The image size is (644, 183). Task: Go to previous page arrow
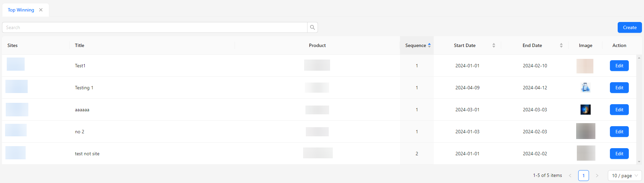pos(570,176)
